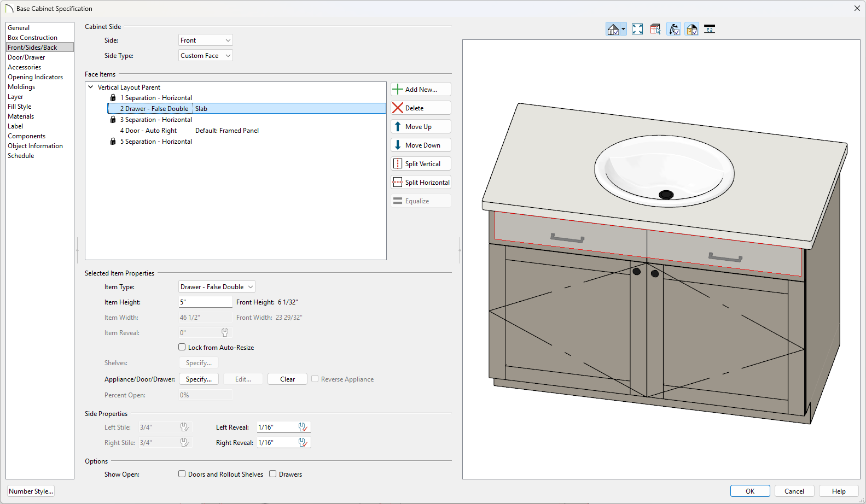
Task: Click the wrench default icon in Left Reveal
Action: (303, 427)
